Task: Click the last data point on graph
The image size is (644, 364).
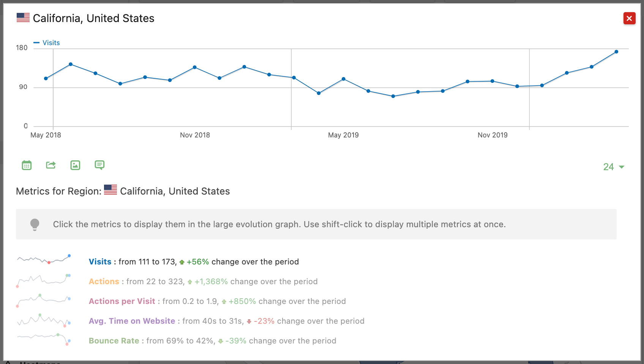Action: coord(616,52)
